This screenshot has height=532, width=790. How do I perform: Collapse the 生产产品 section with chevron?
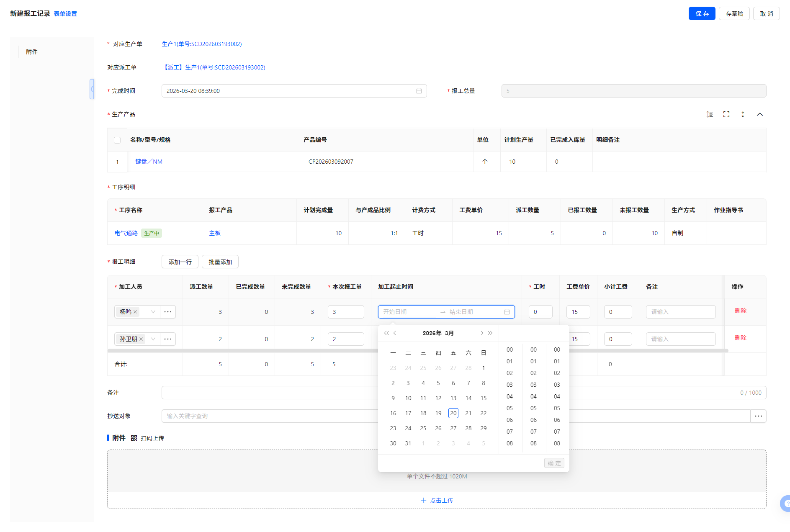coord(760,114)
